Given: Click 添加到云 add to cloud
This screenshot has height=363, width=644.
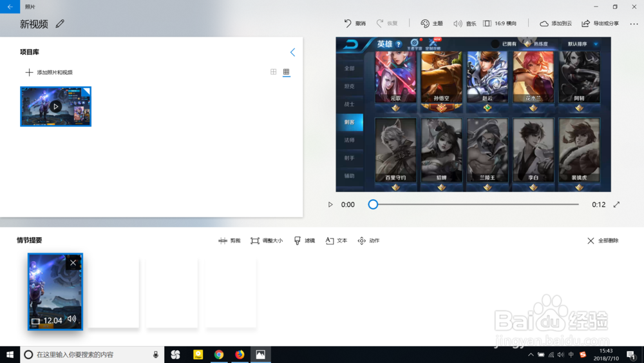Looking at the screenshot, I should 556,23.
